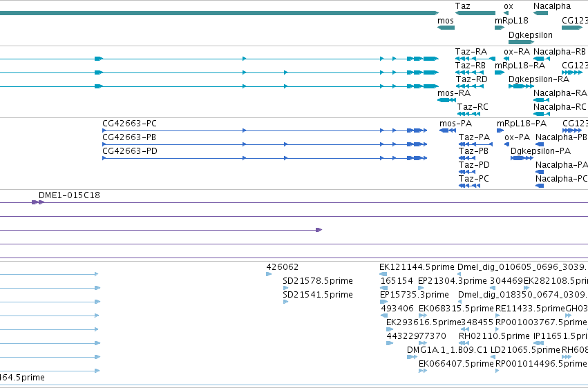Select the Nacalpha-RA transcript label
Screen dimensions: 588x388
pos(560,93)
